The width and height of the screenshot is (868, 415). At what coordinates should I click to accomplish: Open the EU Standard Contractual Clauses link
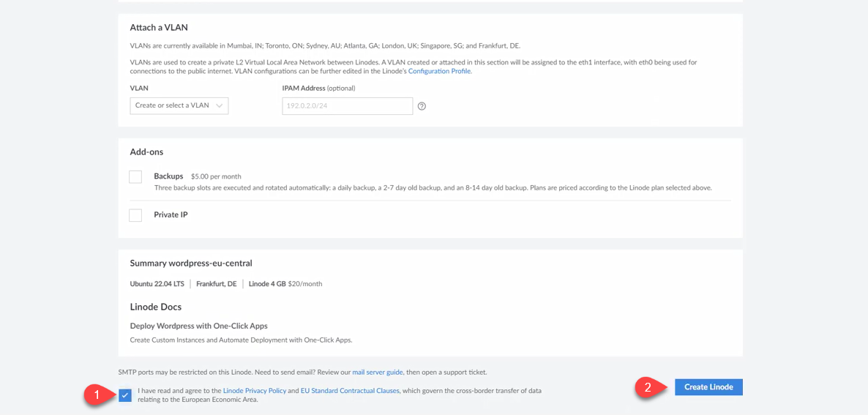coord(350,391)
